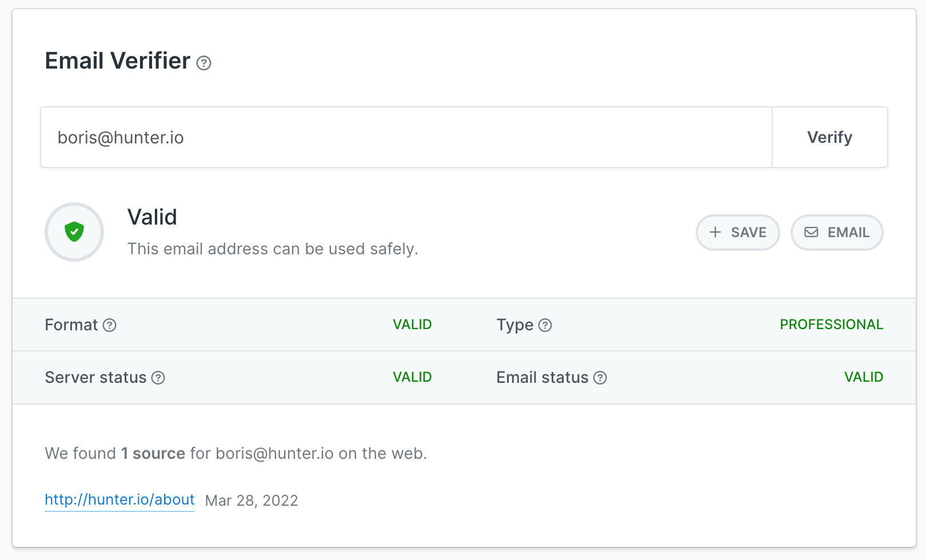The height and width of the screenshot is (560, 926).
Task: Open the Email status help icon
Action: [x=600, y=378]
